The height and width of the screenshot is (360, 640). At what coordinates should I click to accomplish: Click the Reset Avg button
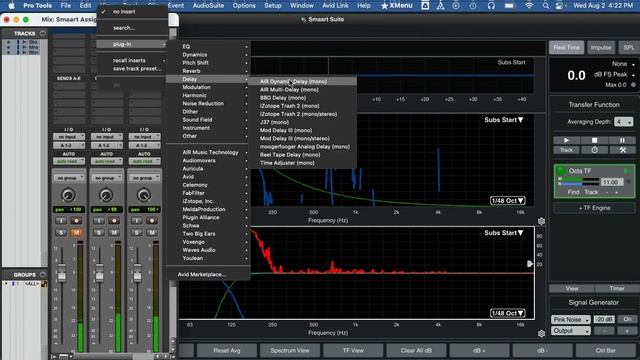[x=227, y=350]
